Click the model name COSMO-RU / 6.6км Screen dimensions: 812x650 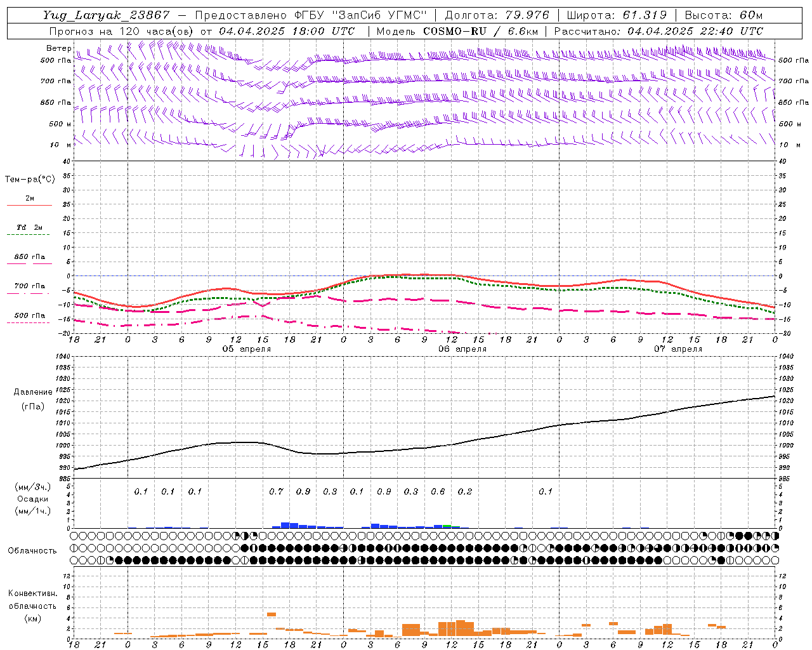481,31
